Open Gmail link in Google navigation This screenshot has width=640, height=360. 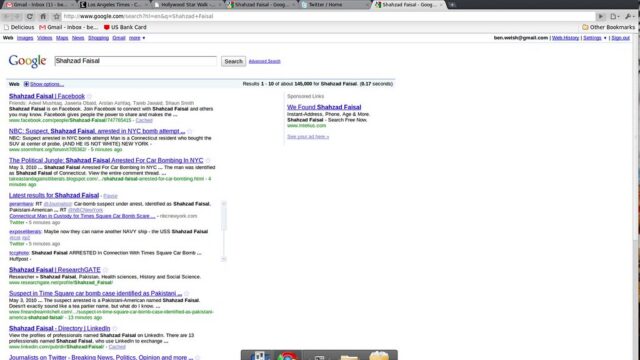pyautogui.click(x=119, y=38)
